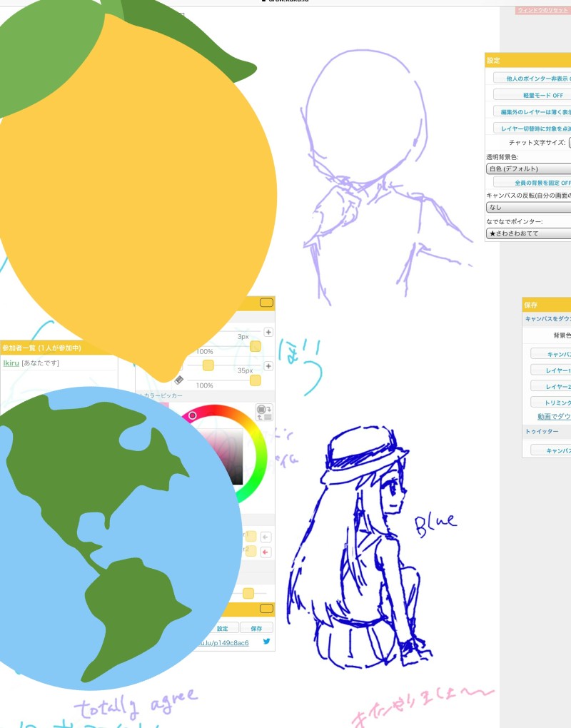Screen dimensions: 571x728
Task: Select the layer 2 yellow thumbnail
Action: 251,552
